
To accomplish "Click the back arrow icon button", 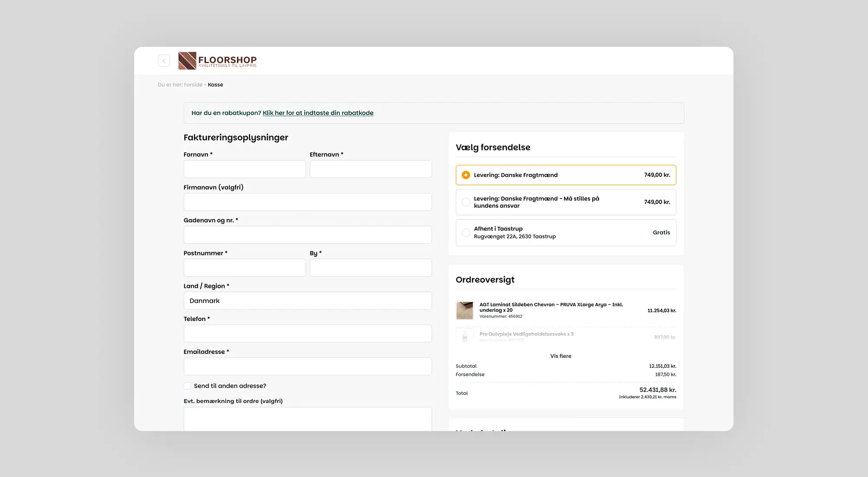I will (164, 61).
